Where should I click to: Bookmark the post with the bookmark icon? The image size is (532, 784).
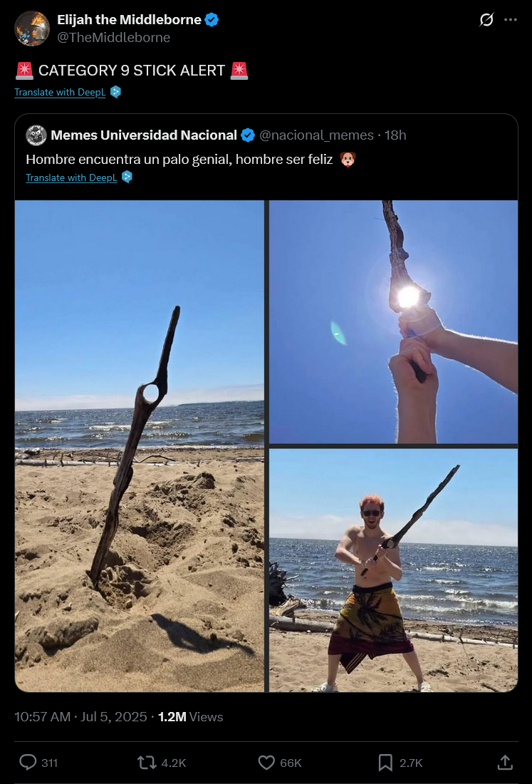coord(385,763)
